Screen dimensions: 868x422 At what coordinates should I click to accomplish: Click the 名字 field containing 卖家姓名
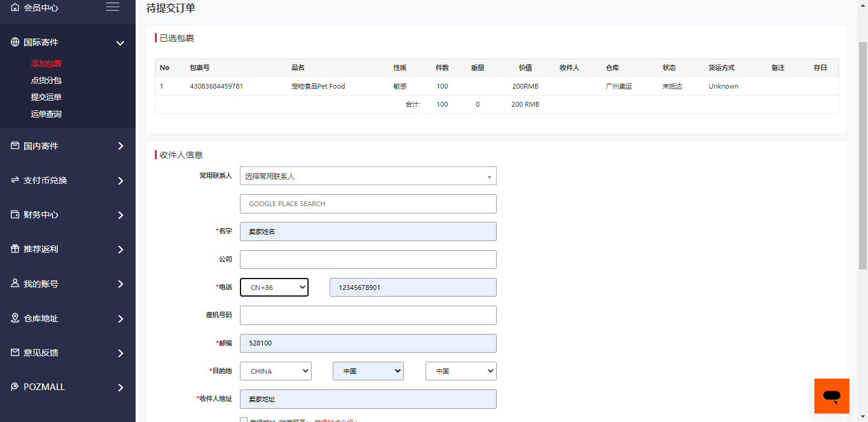pyautogui.click(x=368, y=231)
